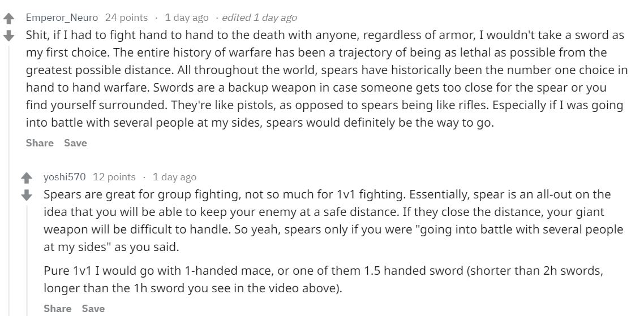Viewport: 644px width, 316px height.
Task: Click Emperor_Neuro's '1 day ago' timestamp
Action: pyautogui.click(x=186, y=18)
